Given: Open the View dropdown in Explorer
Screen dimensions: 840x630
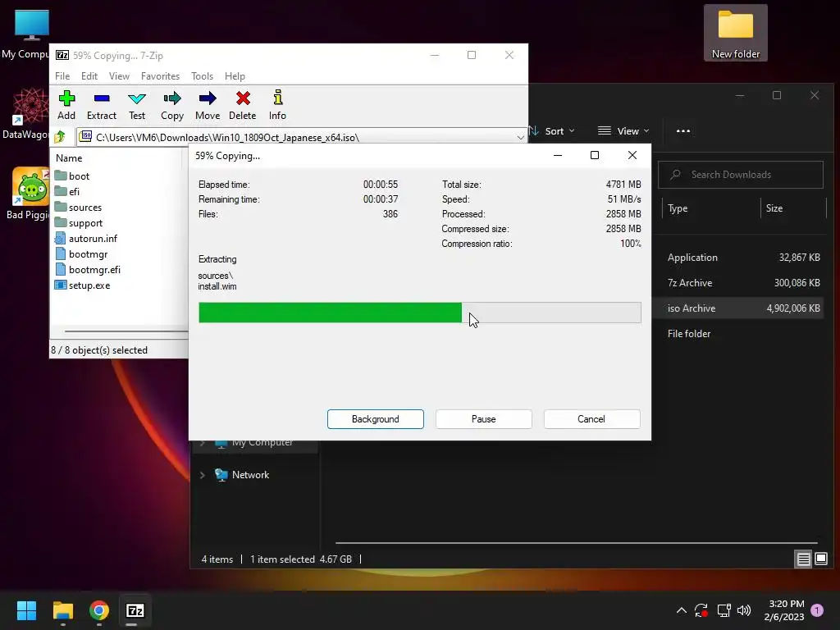Looking at the screenshot, I should click(x=623, y=131).
